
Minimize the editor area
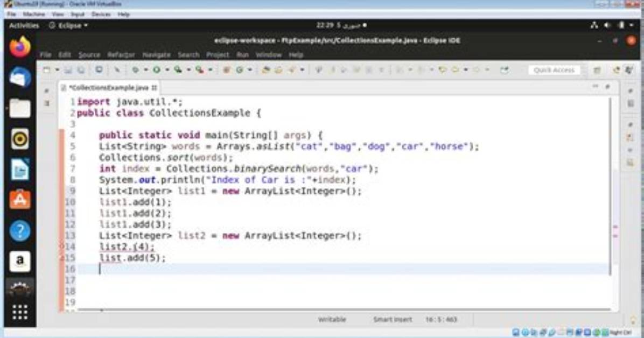click(x=595, y=86)
